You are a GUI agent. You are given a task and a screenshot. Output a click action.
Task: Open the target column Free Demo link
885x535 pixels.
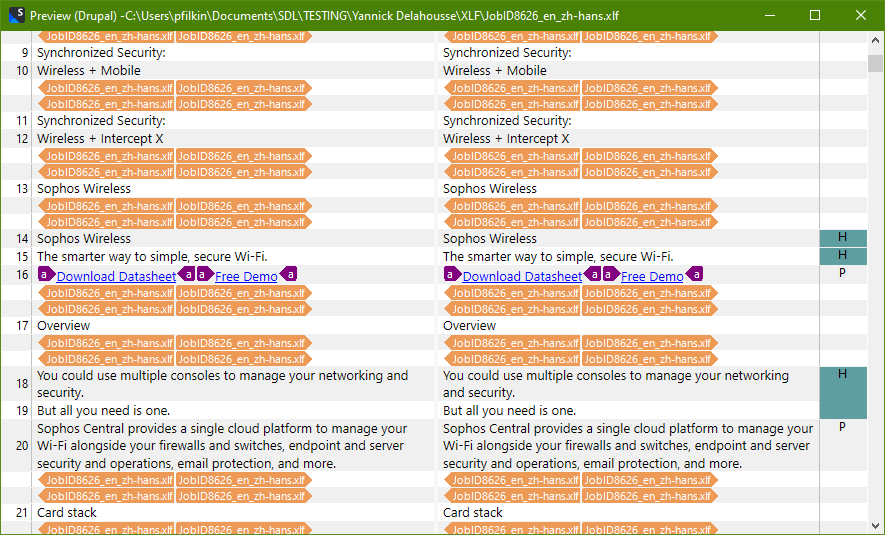[652, 276]
